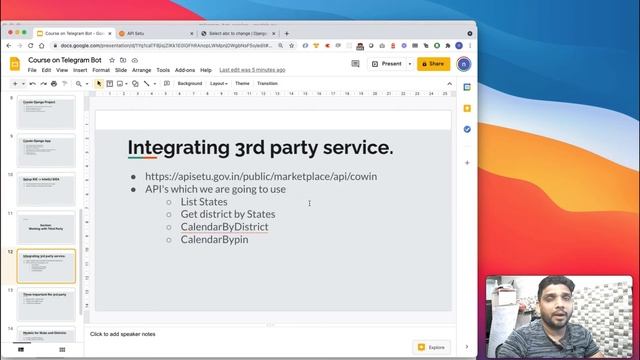Select slide 13 thumbnail in filmstrip
The width and height of the screenshot is (640, 360).
tap(46, 304)
